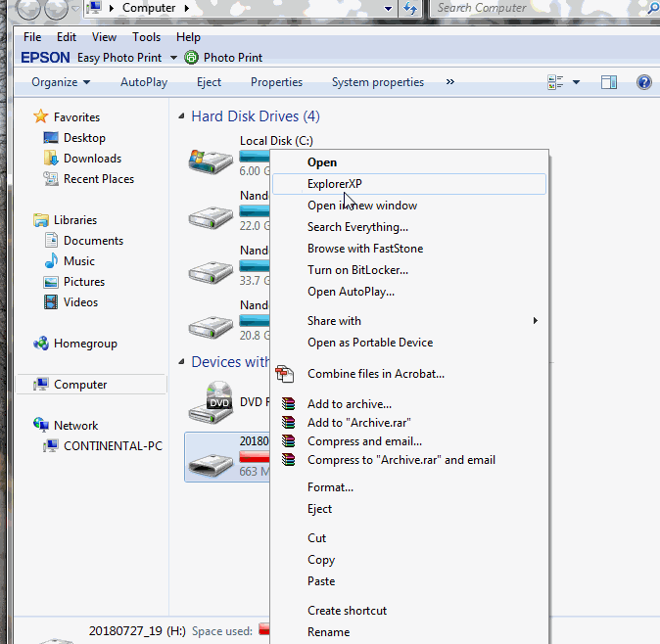Image resolution: width=660 pixels, height=644 pixels.
Task: Click the Favorites star icon
Action: (41, 116)
